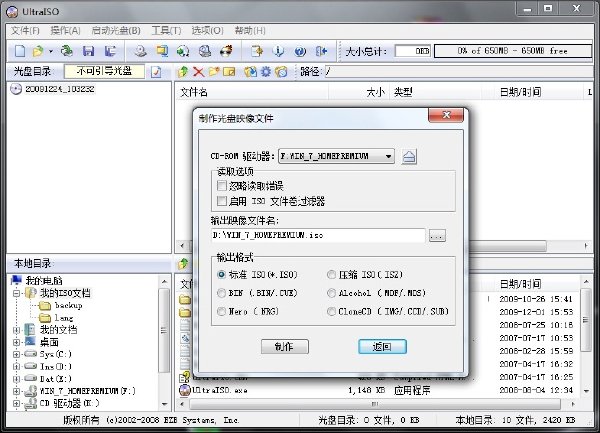Click the 返回 button in the dialog
The height and width of the screenshot is (433, 600).
click(382, 347)
